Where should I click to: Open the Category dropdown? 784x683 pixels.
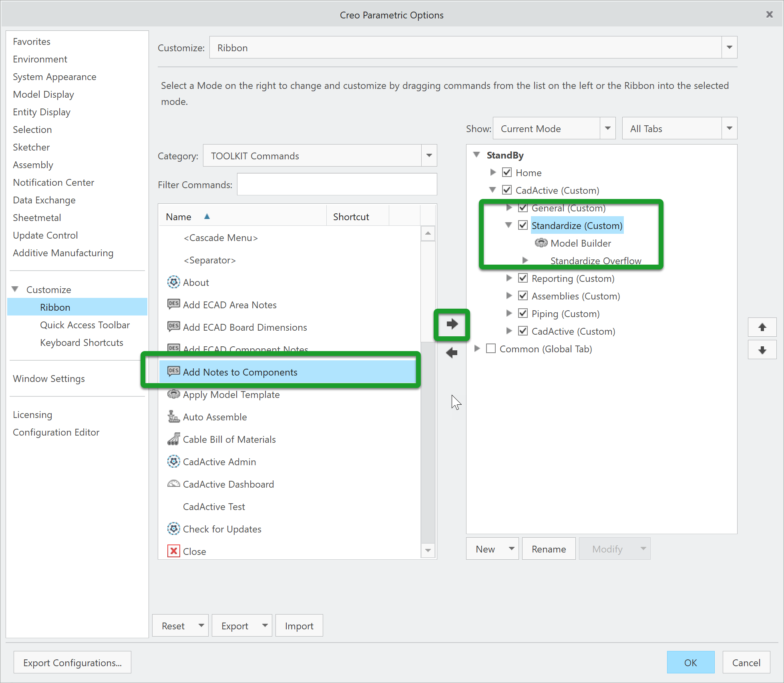click(429, 156)
